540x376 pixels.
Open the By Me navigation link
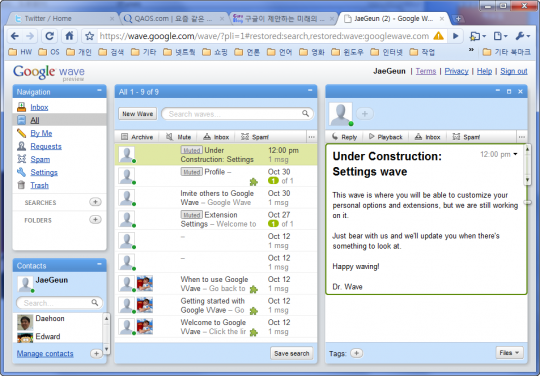coord(41,133)
